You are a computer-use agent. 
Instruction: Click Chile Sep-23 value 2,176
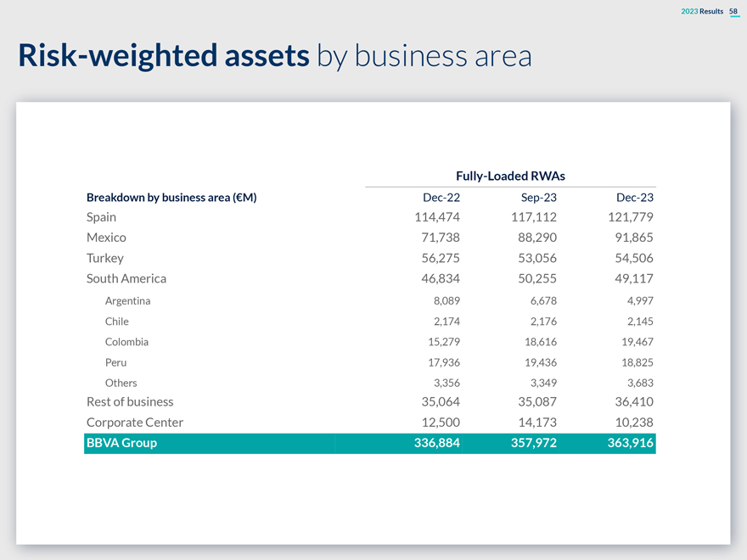pos(543,322)
